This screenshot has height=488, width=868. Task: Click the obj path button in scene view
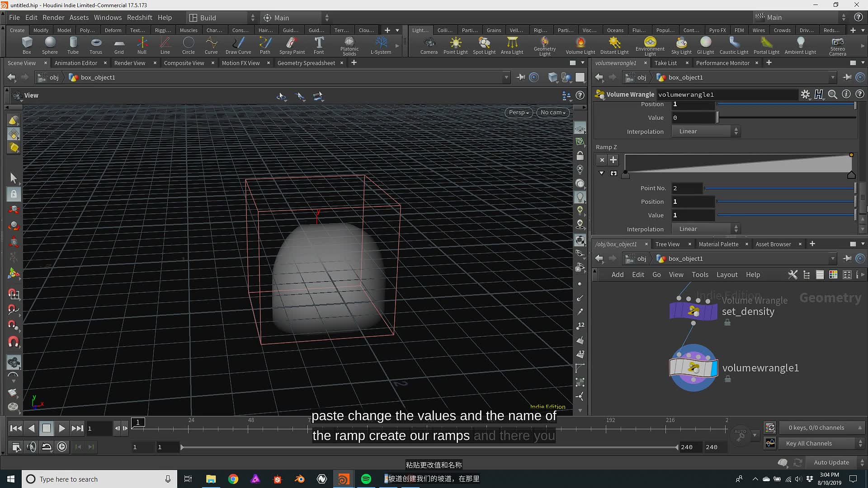point(49,77)
